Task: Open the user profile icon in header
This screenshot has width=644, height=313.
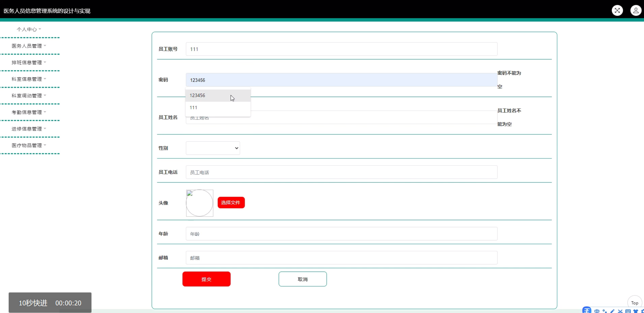Action: tap(636, 10)
